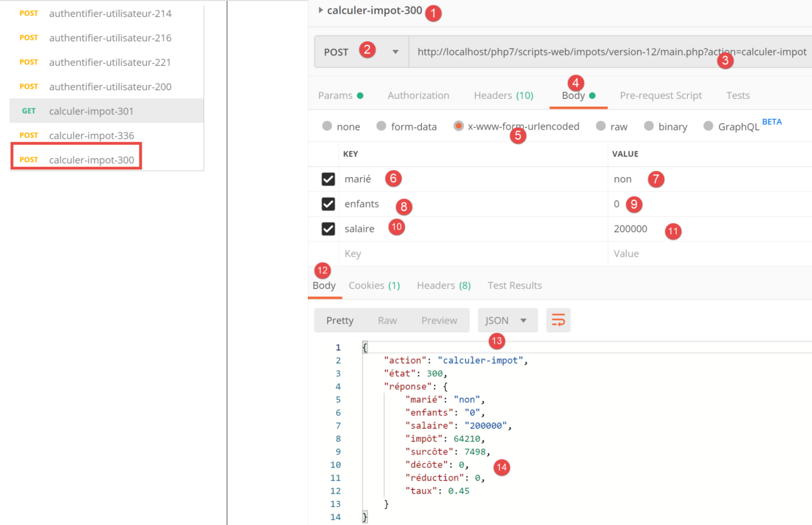Select the form-data radio option
812x525 pixels.
click(x=382, y=126)
